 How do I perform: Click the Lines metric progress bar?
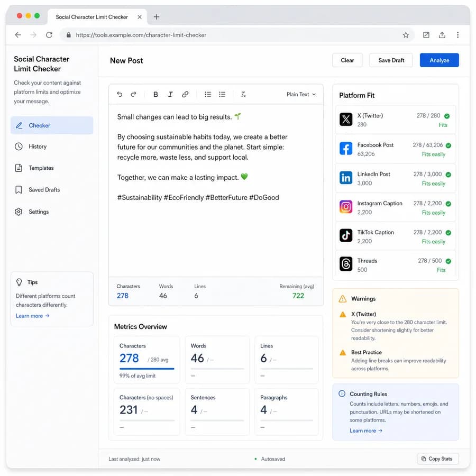click(287, 369)
